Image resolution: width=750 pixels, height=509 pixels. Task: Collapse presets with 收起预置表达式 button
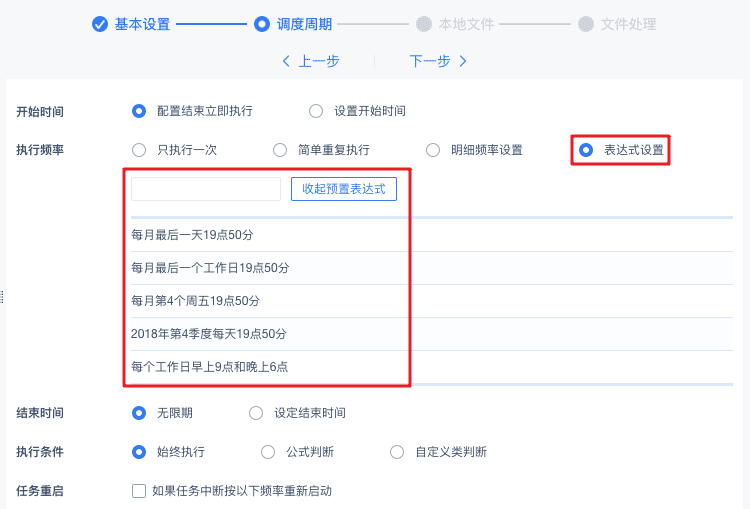[x=343, y=189]
